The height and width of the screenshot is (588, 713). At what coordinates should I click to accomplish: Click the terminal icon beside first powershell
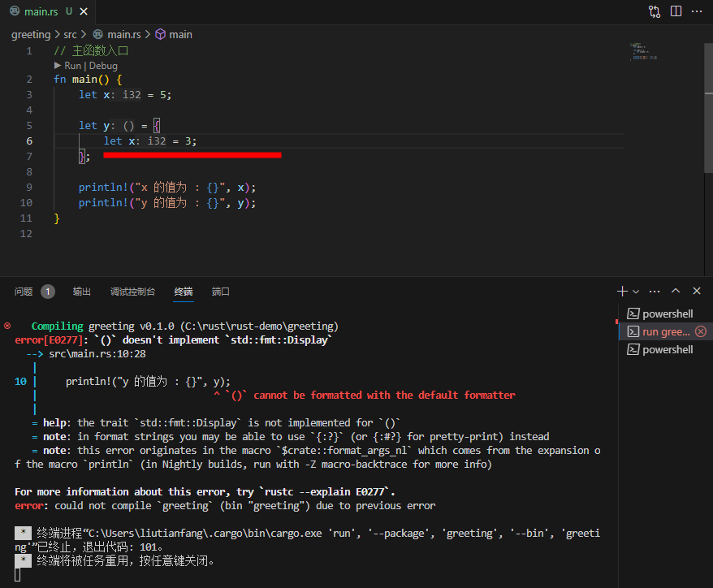pos(633,313)
